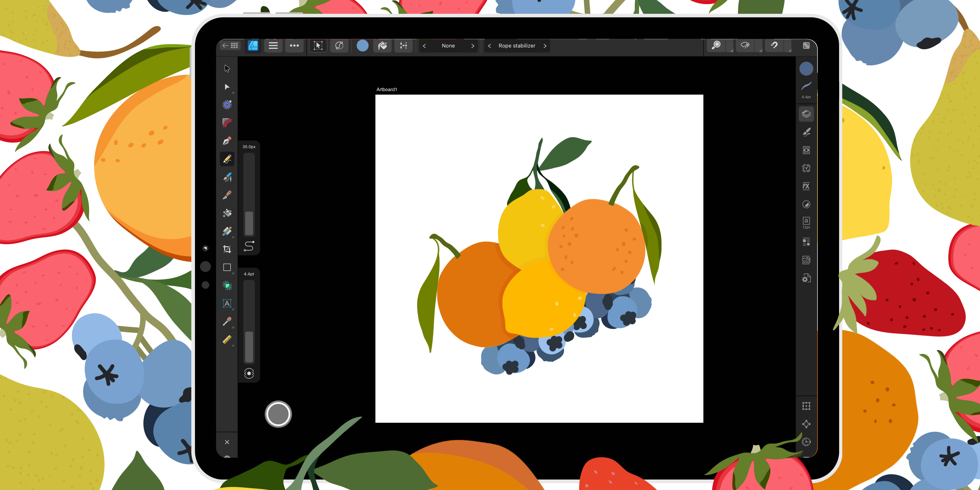Image resolution: width=980 pixels, height=490 pixels.
Task: Select the Fill bucket tool in left toolbar
Action: pyautogui.click(x=227, y=213)
